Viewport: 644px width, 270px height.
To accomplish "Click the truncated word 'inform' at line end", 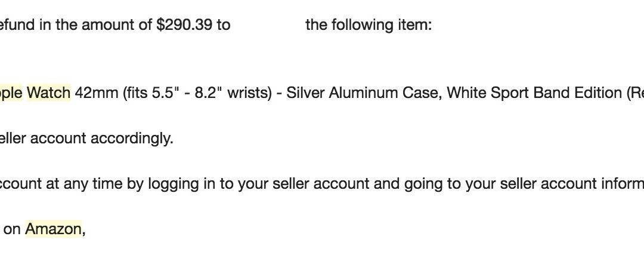I will point(623,183).
